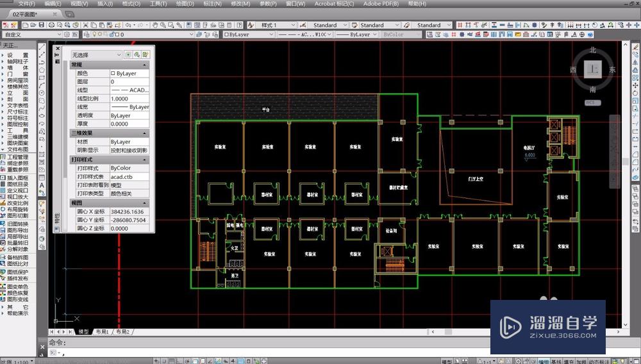Collapse the 打印样式 properties section

point(144,160)
